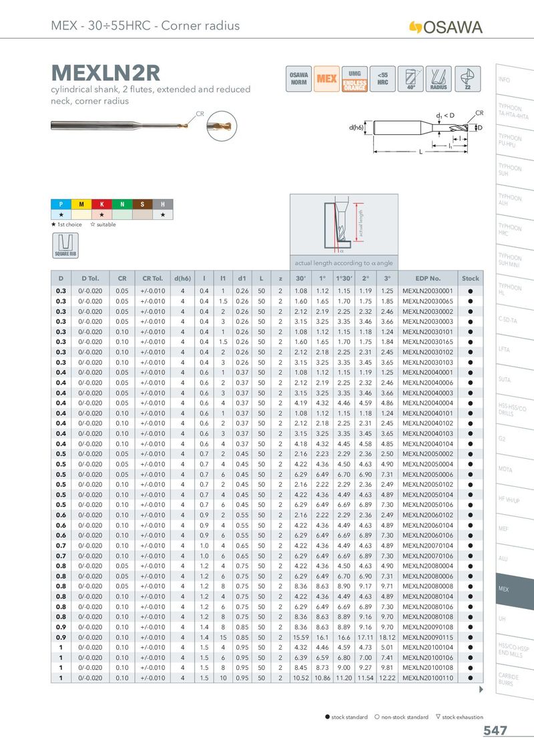The height and width of the screenshot is (756, 534).
Task: Click the page number 547
Action: coord(495,731)
